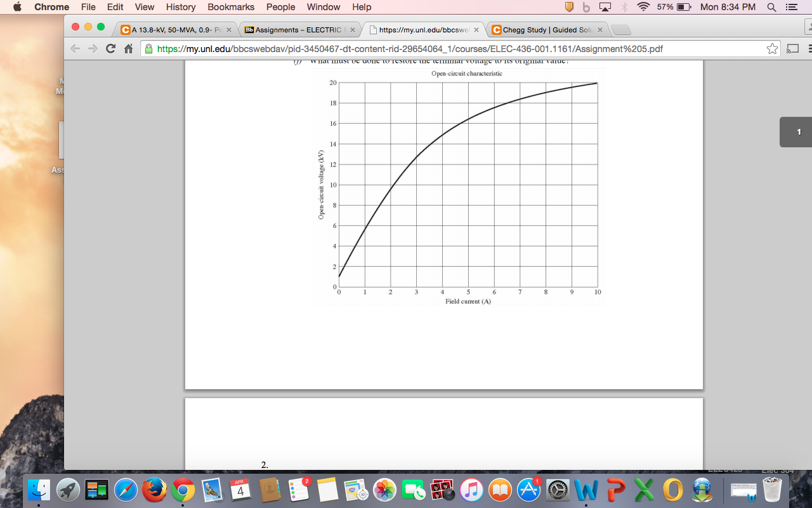View site security via green padlock
This screenshot has width=812, height=508.
click(x=149, y=48)
